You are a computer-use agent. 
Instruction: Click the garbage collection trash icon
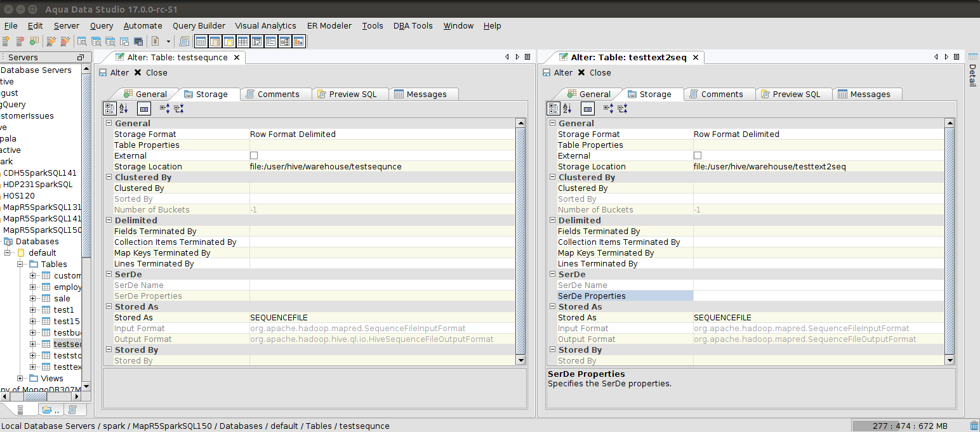click(974, 426)
